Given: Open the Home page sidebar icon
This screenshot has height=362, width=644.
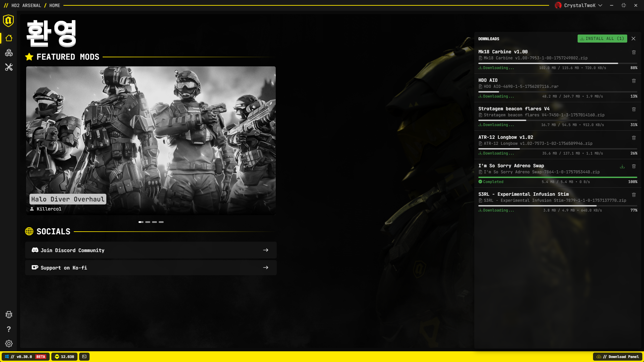Looking at the screenshot, I should click(9, 38).
